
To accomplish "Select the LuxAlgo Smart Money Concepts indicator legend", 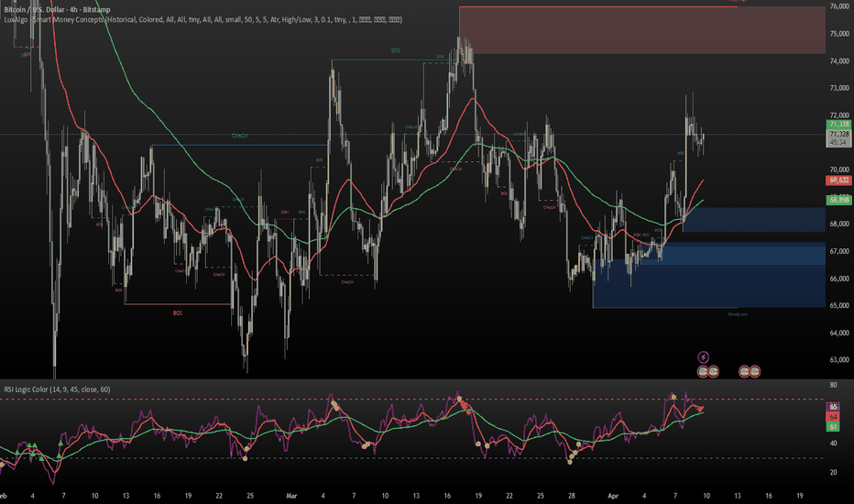I will point(203,19).
